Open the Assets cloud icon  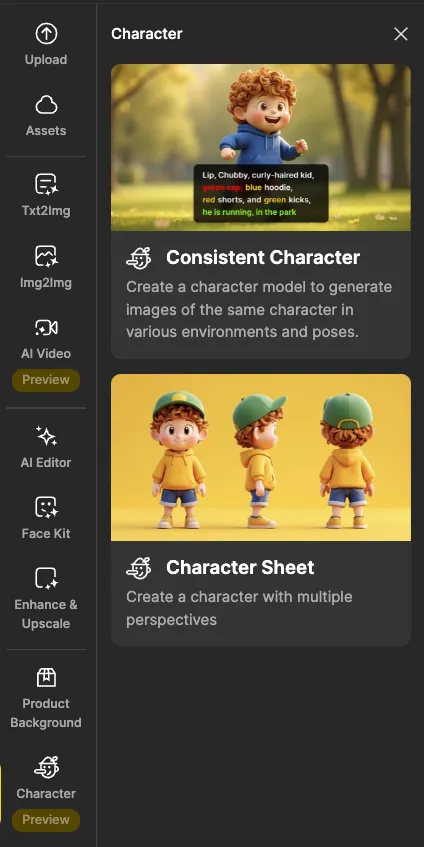[x=46, y=105]
